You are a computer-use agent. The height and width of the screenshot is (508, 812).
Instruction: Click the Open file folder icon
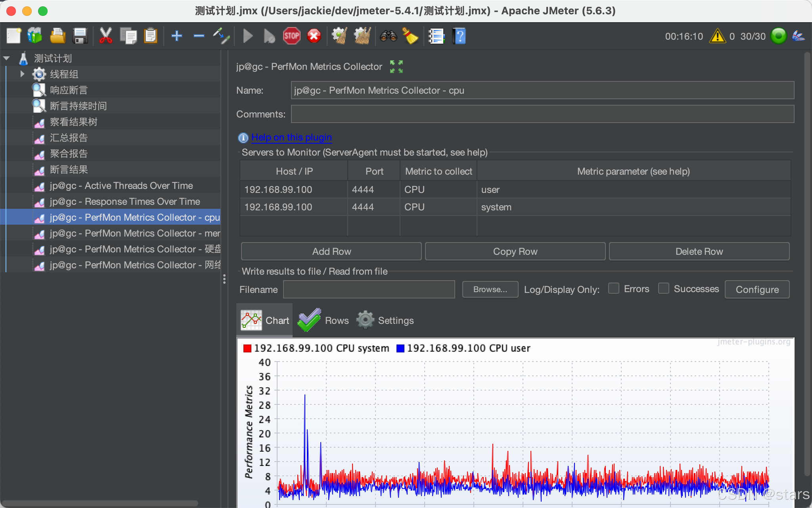tap(58, 36)
